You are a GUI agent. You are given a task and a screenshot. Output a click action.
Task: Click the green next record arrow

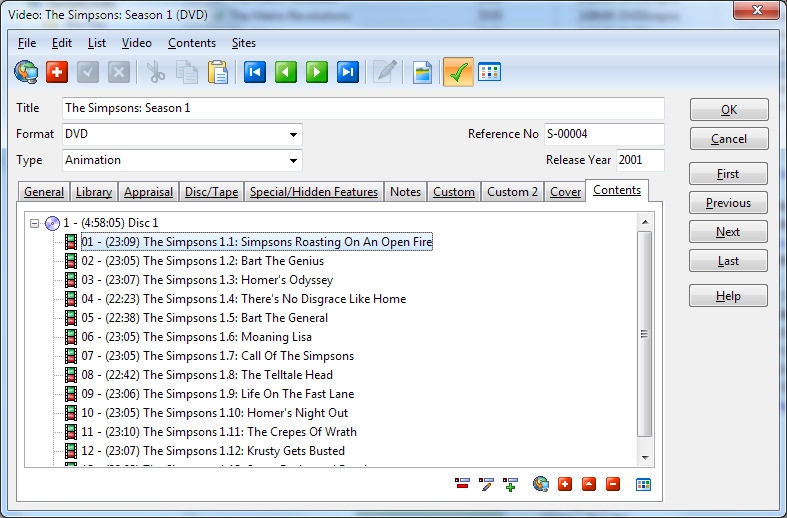coord(317,72)
